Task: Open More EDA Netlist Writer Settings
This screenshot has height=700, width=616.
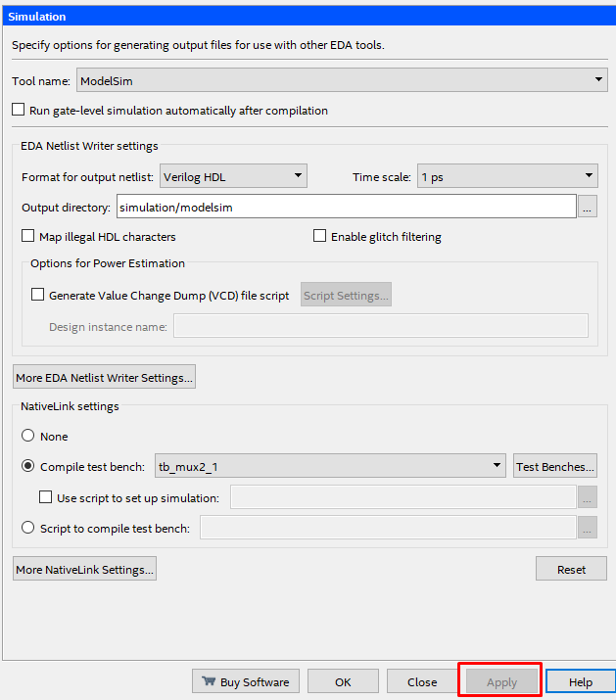Action: pos(105,377)
